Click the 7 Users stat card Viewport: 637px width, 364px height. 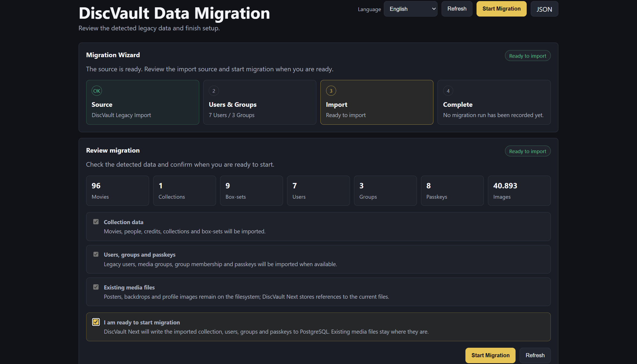click(x=318, y=191)
